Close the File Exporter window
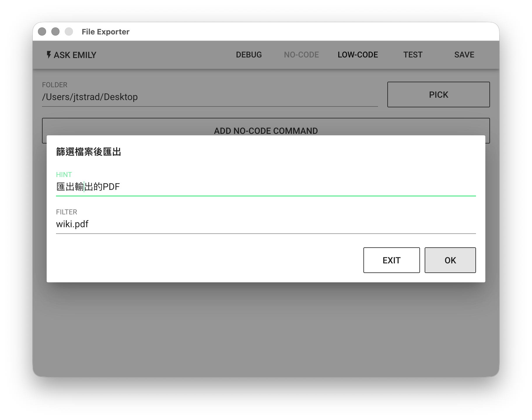The image size is (532, 420). click(42, 32)
